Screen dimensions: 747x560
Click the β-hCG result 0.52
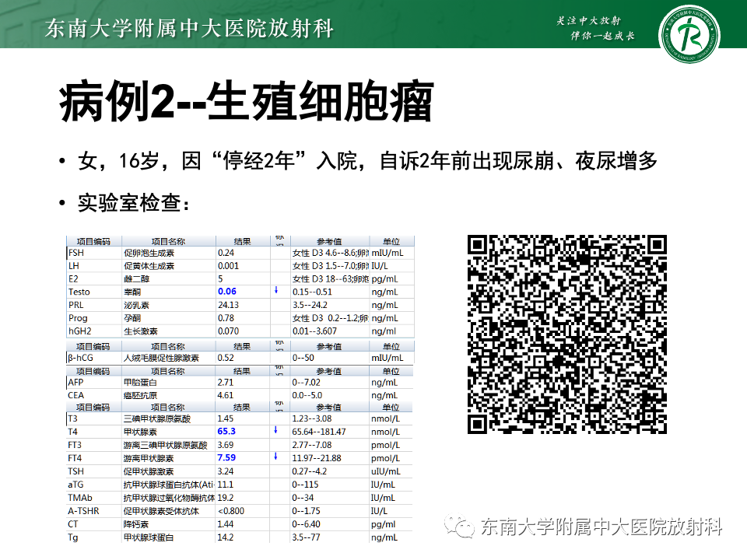(x=226, y=358)
